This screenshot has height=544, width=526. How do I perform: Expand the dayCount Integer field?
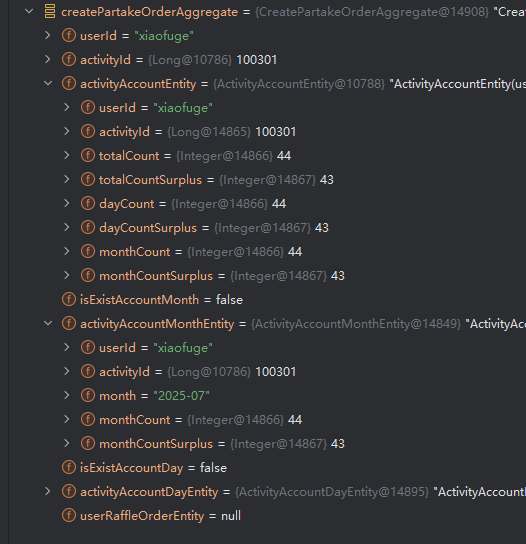coord(67,203)
